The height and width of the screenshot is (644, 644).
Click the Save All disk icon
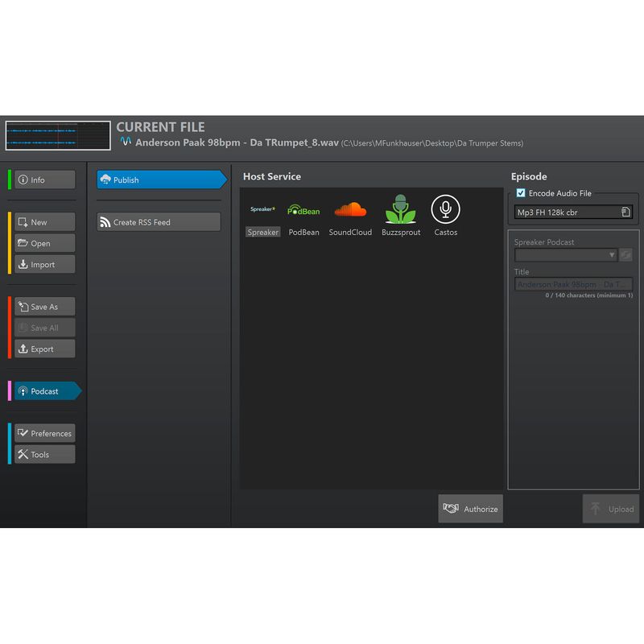click(x=23, y=328)
